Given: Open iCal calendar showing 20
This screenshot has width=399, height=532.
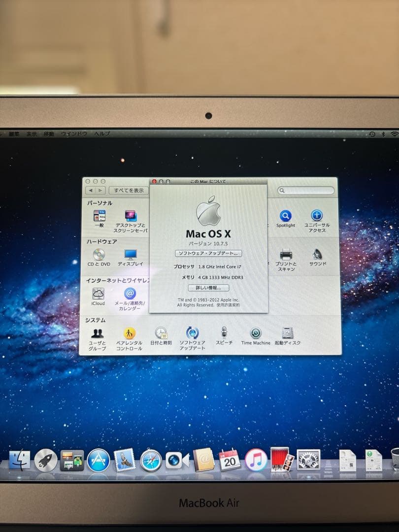Looking at the screenshot, I should point(230,460).
